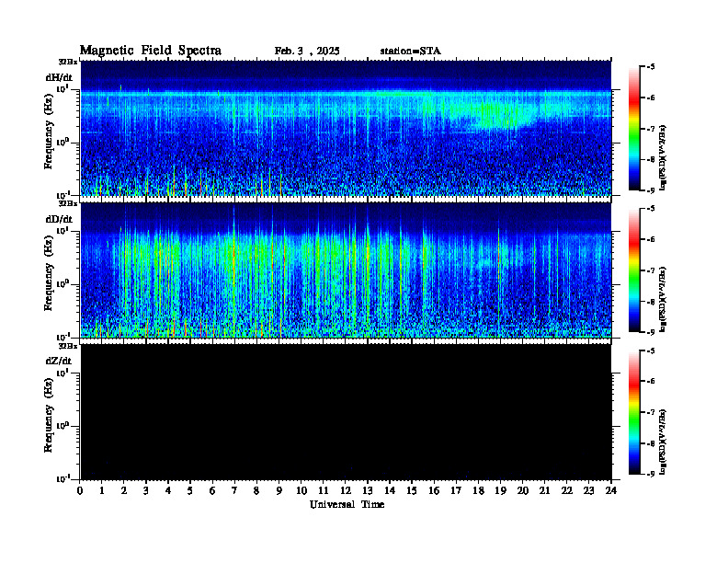The width and height of the screenshot is (728, 563).
Task: Click hour 0 on the time axis
Action: pyautogui.click(x=80, y=490)
